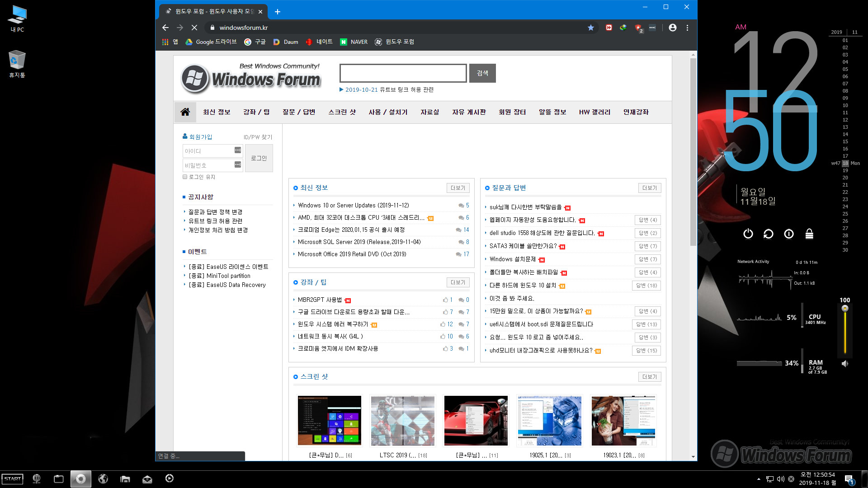This screenshot has width=868, height=488.
Task: Open the taskbar clock and date
Action: coord(817,479)
